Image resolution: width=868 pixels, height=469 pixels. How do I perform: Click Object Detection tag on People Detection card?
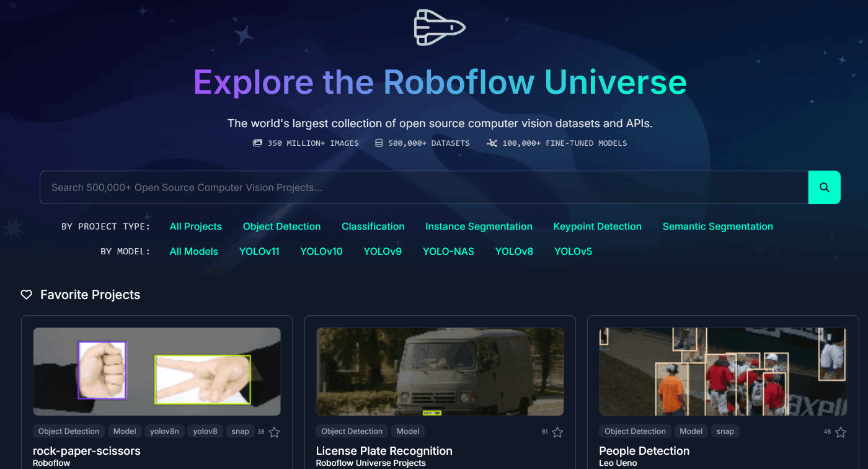coord(635,431)
